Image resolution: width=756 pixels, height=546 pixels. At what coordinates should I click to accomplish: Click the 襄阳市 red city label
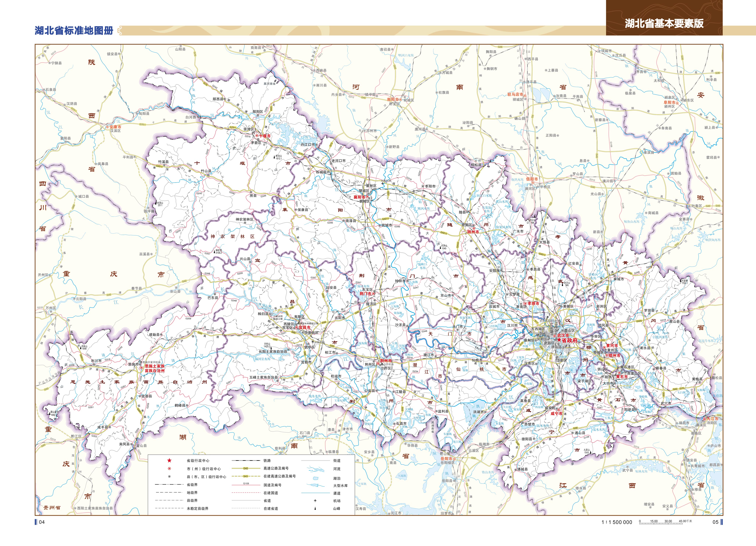pyautogui.click(x=359, y=197)
